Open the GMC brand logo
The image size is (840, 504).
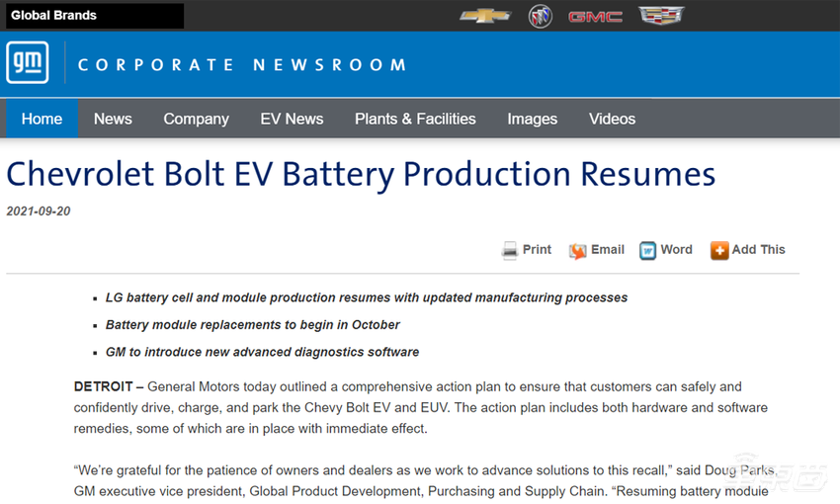pyautogui.click(x=595, y=16)
